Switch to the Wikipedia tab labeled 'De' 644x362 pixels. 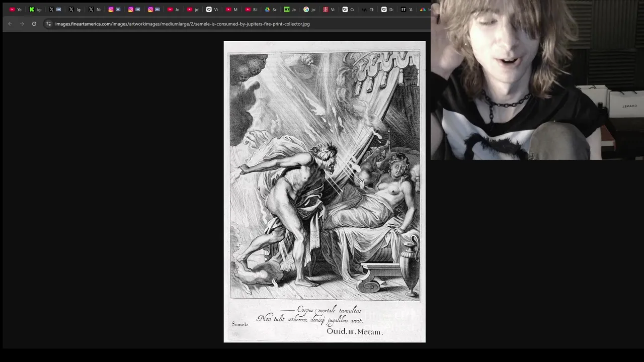coord(388,10)
